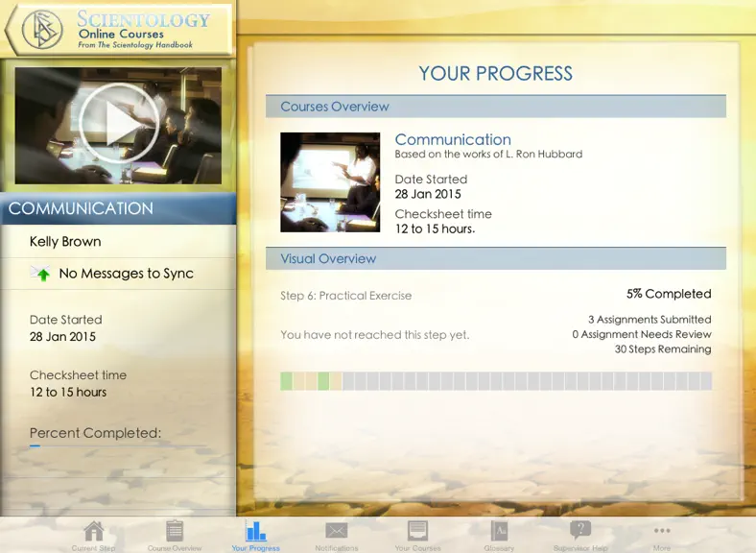Open Supervisor Help question icon
The height and width of the screenshot is (553, 756).
point(580,530)
